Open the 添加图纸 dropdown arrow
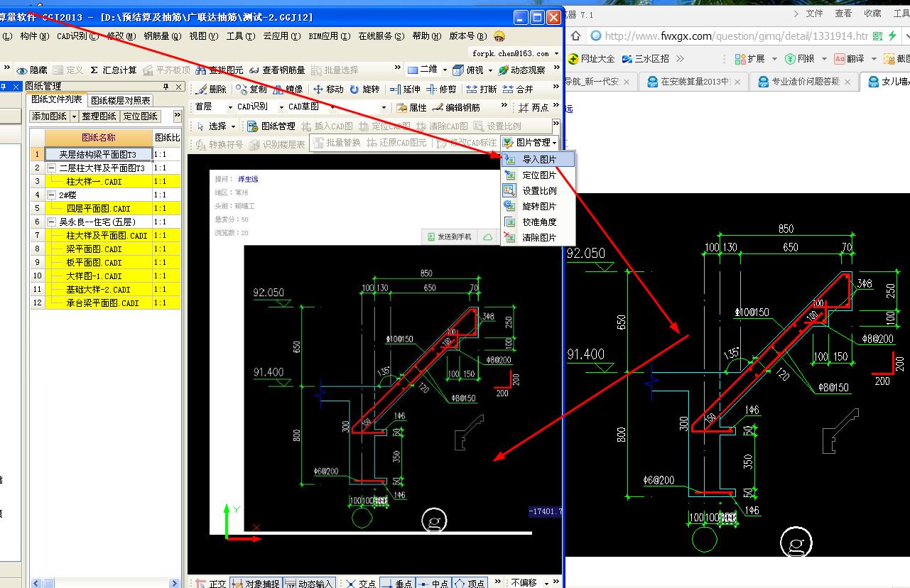910x588 pixels. (x=74, y=116)
